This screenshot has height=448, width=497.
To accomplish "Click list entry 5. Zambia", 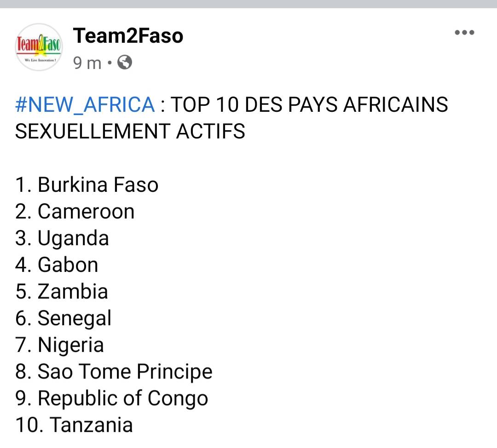I will tap(62, 291).
